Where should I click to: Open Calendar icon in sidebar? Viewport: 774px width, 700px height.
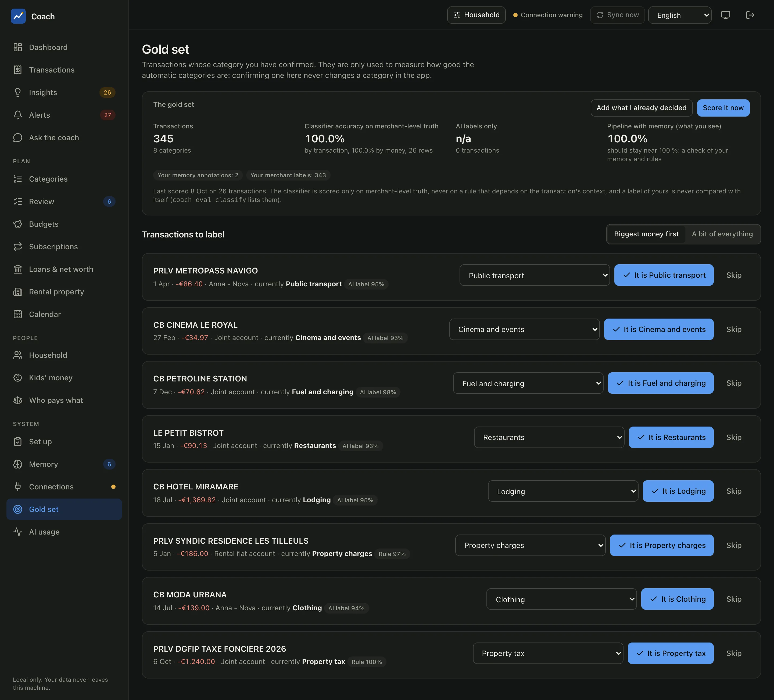(18, 314)
